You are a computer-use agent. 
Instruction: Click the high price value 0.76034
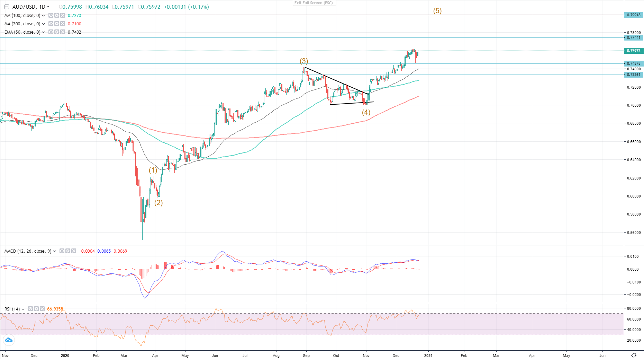point(99,7)
